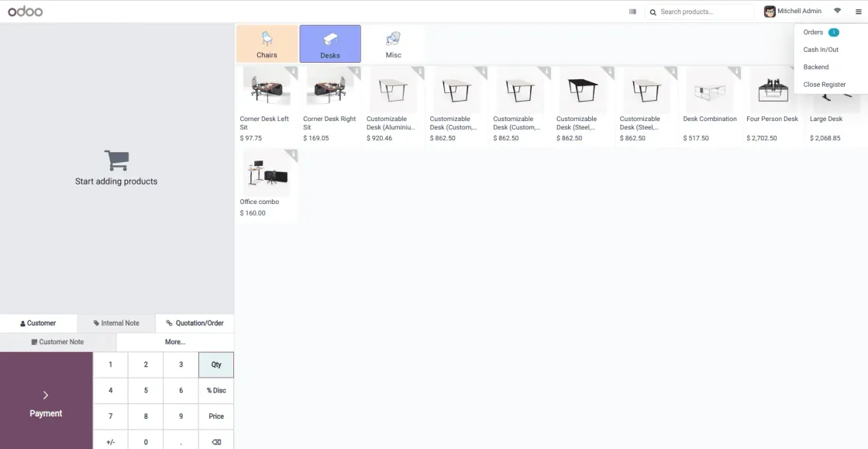The width and height of the screenshot is (868, 449).
Task: Click the Quotation/Order button
Action: coord(195,323)
